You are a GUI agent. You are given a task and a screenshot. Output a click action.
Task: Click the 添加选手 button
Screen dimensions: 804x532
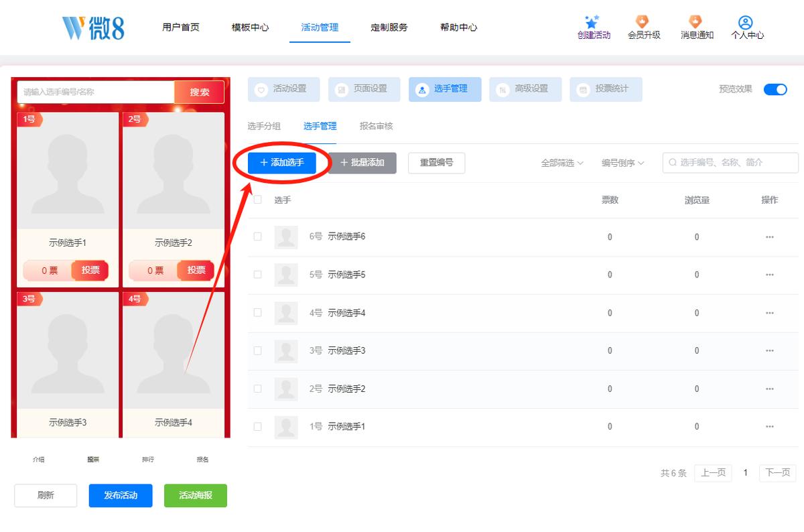(282, 163)
